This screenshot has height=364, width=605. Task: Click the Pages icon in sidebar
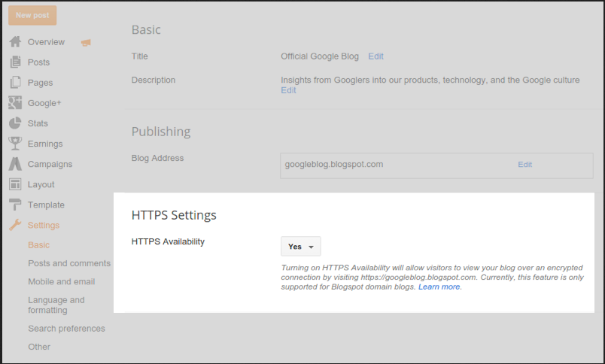coord(15,83)
